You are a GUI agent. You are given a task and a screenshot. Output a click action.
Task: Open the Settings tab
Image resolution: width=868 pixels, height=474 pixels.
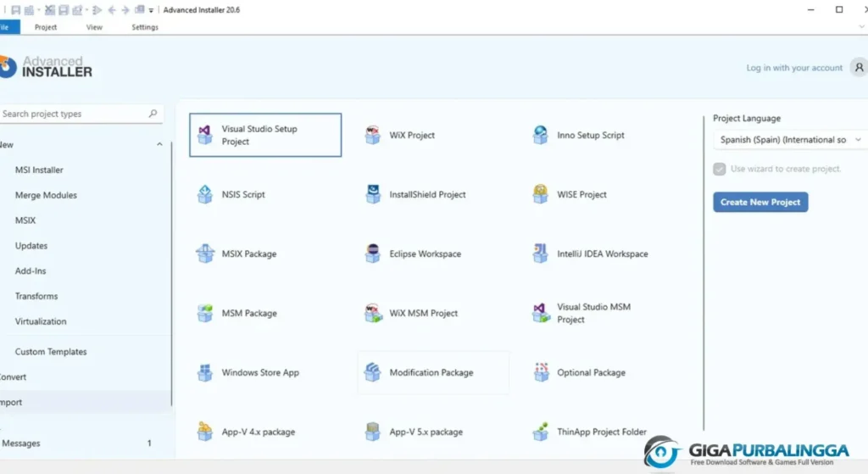145,27
